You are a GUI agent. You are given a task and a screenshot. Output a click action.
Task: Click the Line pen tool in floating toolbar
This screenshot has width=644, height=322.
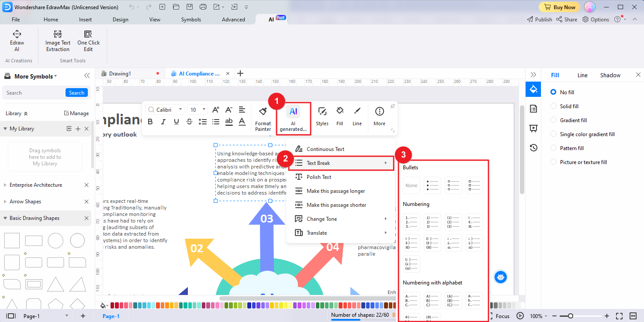(357, 116)
